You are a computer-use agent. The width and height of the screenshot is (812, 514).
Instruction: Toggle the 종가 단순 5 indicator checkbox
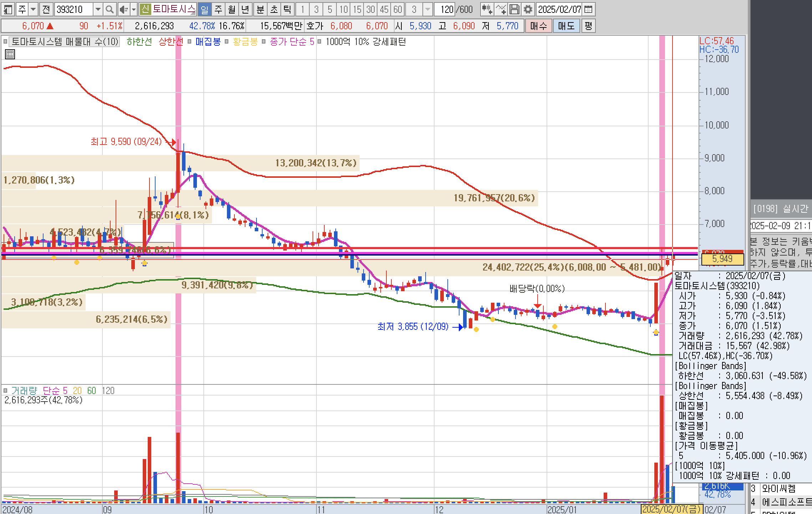pyautogui.click(x=264, y=42)
